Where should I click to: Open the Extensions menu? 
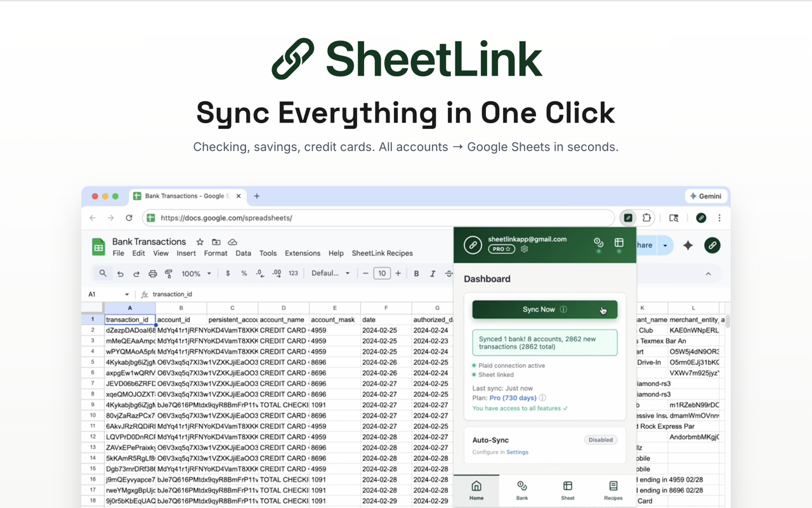[x=303, y=253]
